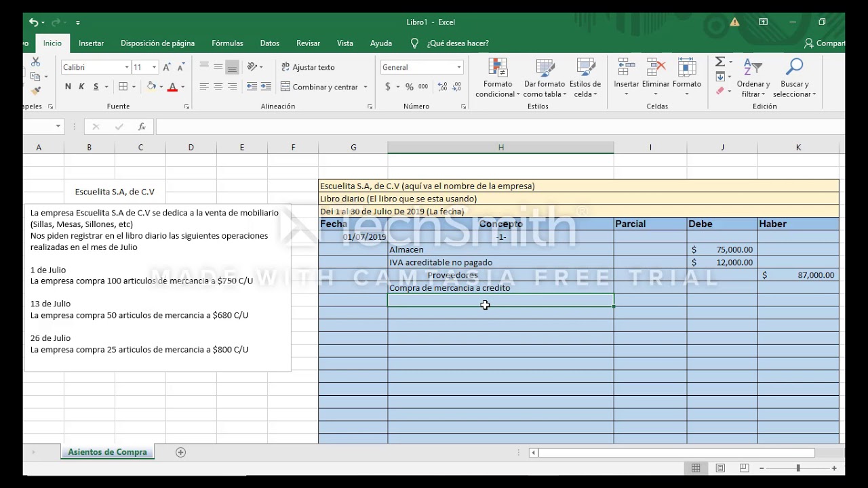Click the increase decimals icon
The height and width of the screenshot is (488, 868).
click(x=443, y=87)
